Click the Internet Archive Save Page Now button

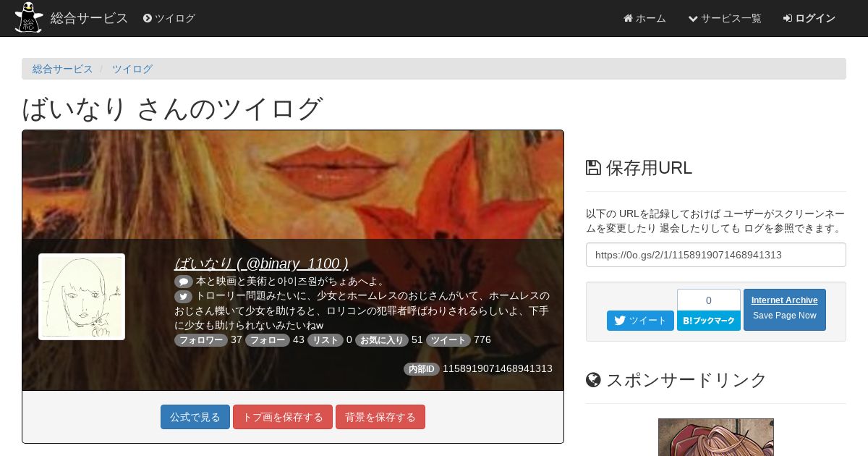tap(785, 310)
